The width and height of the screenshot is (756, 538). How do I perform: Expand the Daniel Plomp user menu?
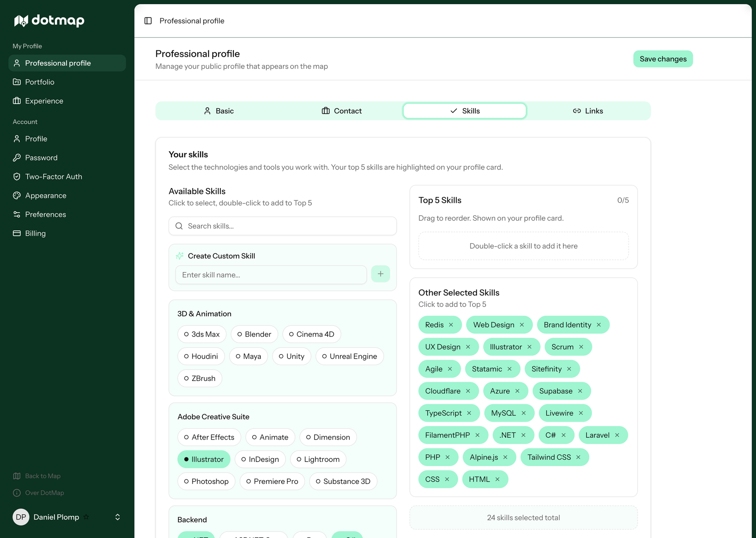point(118,517)
